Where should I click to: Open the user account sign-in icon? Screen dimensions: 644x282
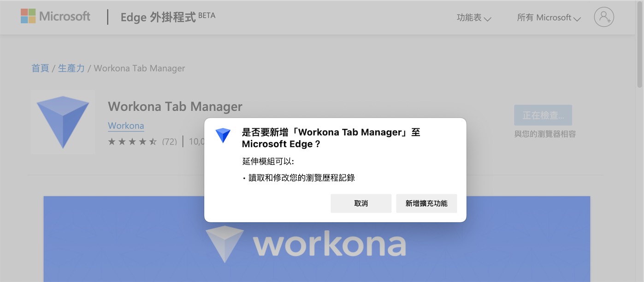coord(604,17)
